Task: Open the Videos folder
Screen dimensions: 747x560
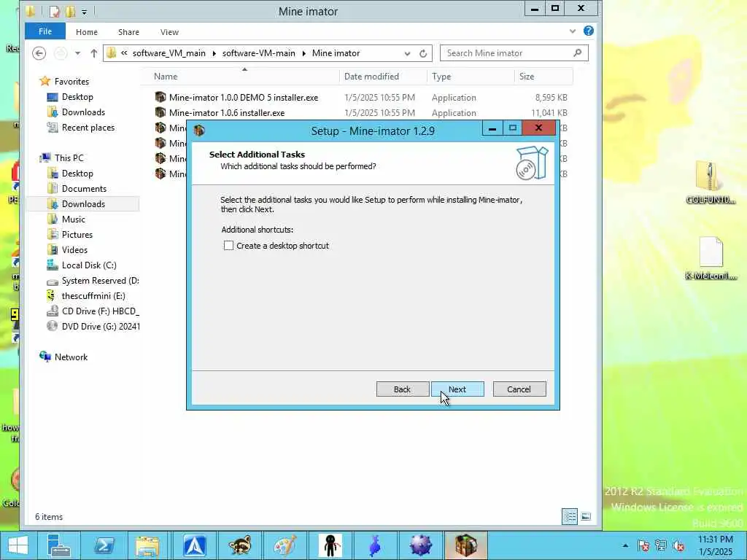Action: 74,249
